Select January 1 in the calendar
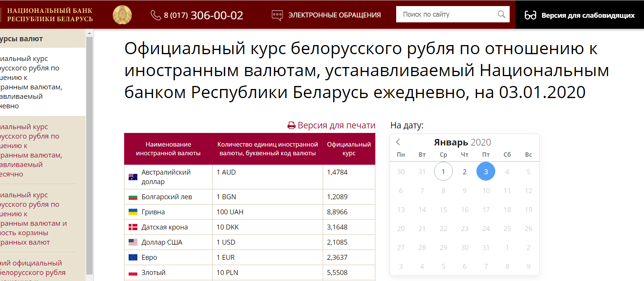The height and width of the screenshot is (281, 644). [x=443, y=172]
